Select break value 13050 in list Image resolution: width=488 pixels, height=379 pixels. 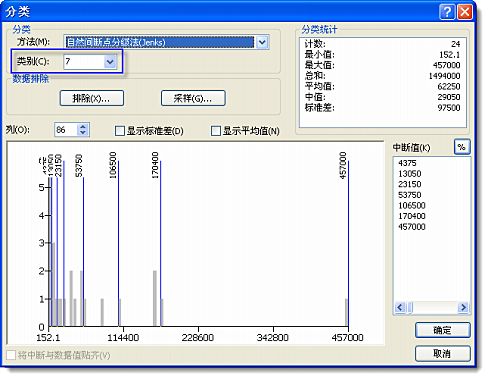pos(410,174)
